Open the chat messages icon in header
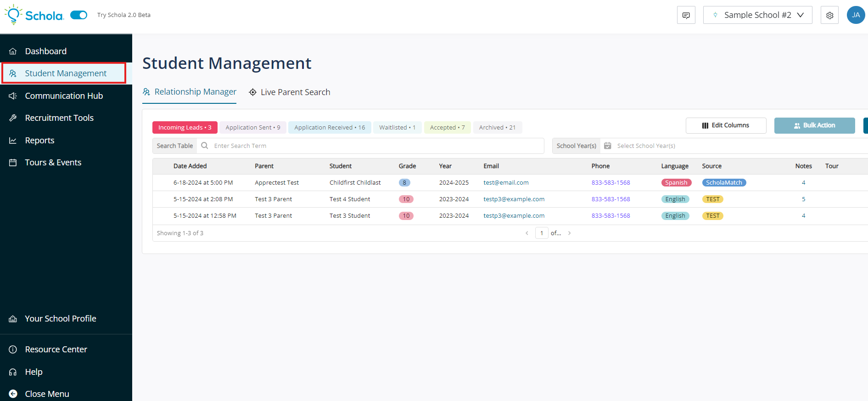The image size is (868, 401). tap(686, 15)
